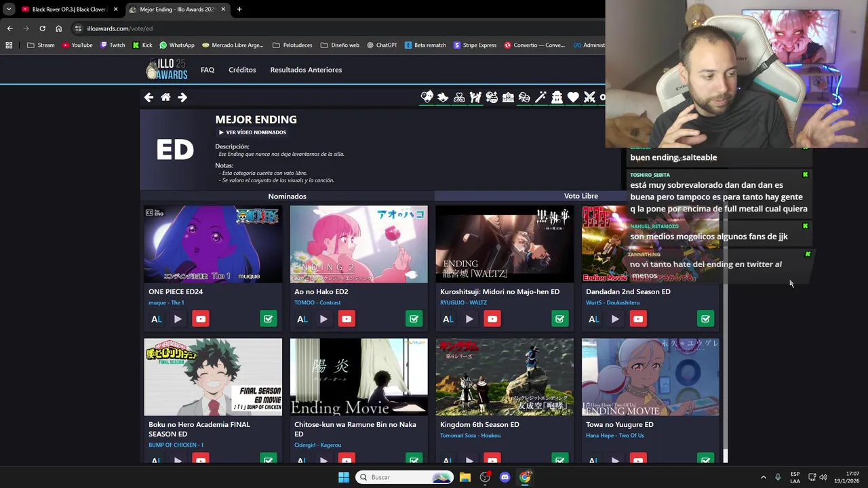Click 'TOMOO - Contrast' song credit
The width and height of the screenshot is (868, 488).
(x=317, y=302)
